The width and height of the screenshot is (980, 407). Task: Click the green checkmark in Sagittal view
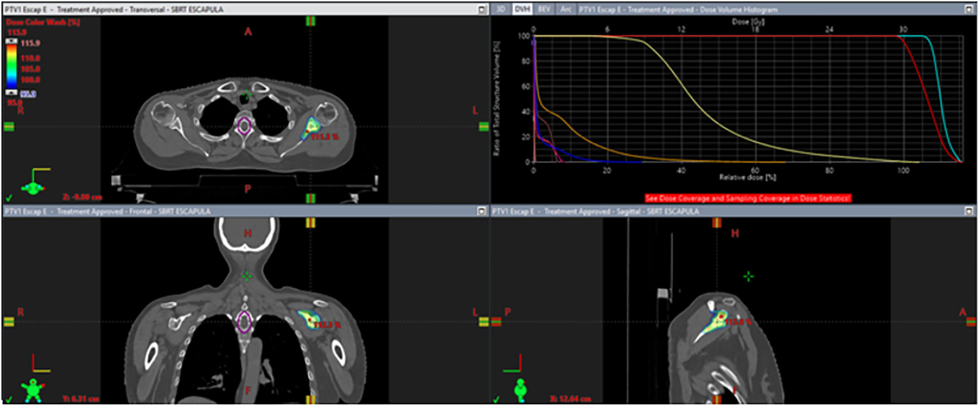point(496,400)
